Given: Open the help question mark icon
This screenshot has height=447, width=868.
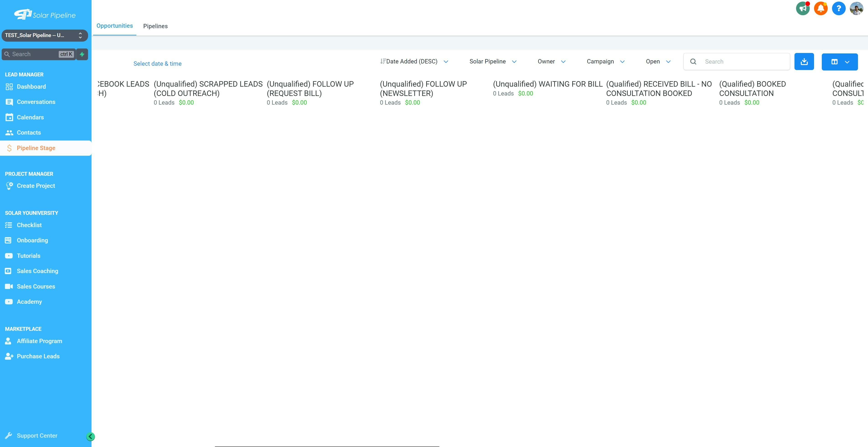Looking at the screenshot, I should 839,8.
